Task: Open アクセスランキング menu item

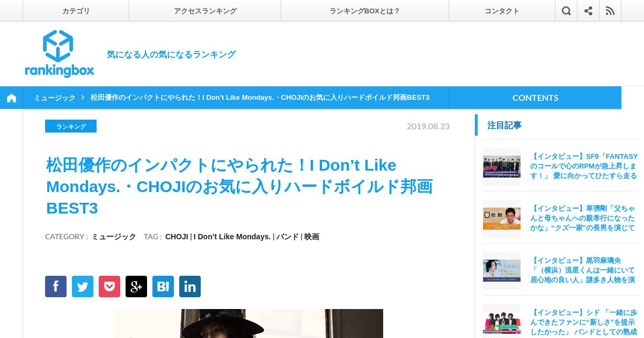Action: (x=205, y=11)
